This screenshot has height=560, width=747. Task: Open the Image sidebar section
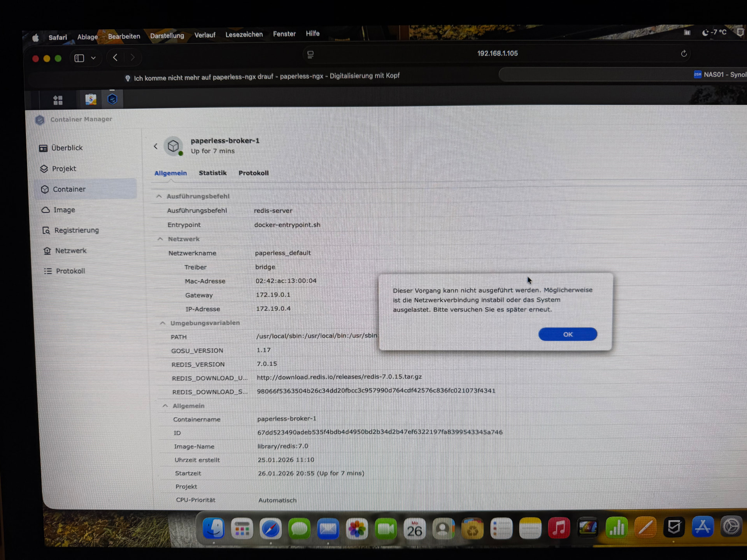[x=64, y=210]
